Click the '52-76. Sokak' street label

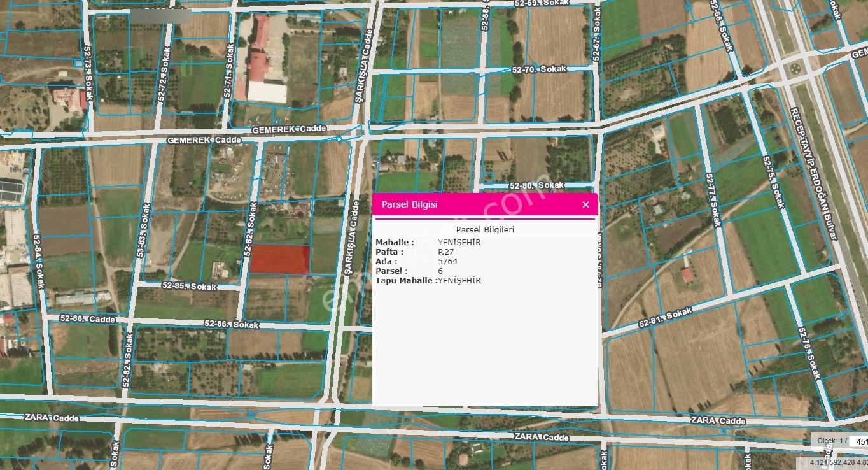coord(808,354)
